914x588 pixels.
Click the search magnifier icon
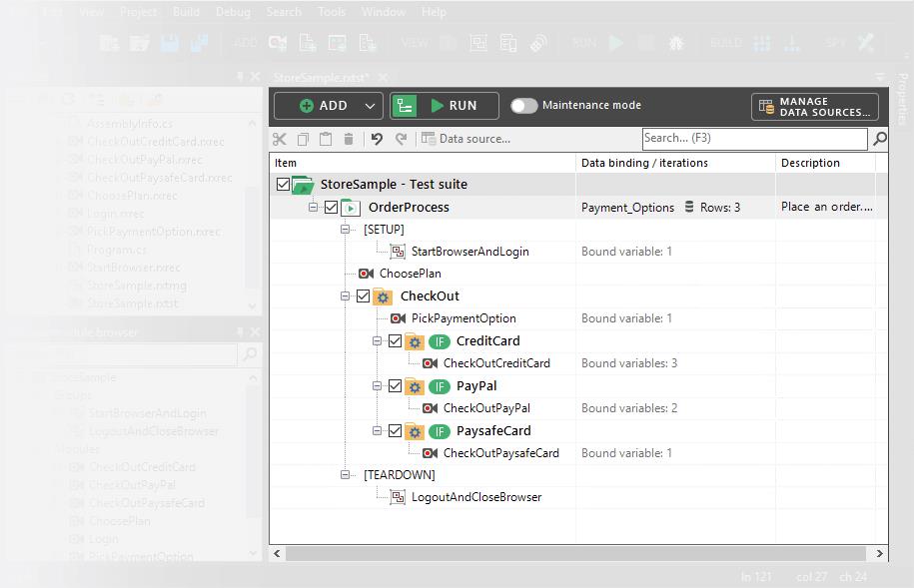(879, 139)
